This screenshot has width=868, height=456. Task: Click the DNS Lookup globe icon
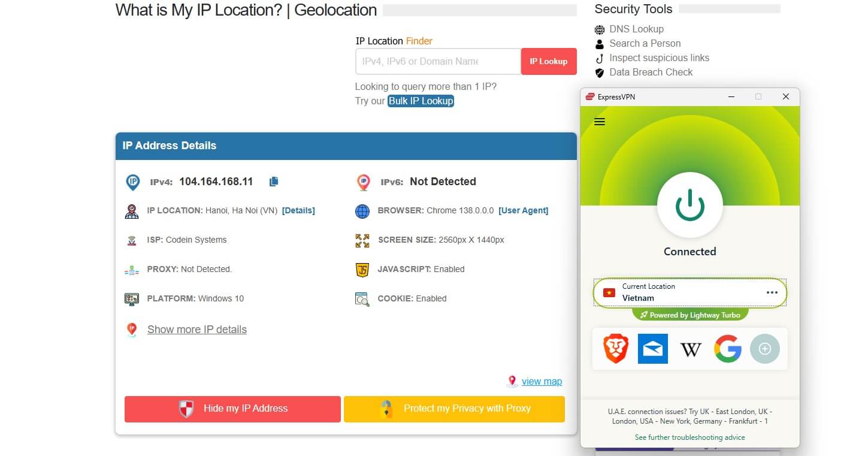pos(600,29)
